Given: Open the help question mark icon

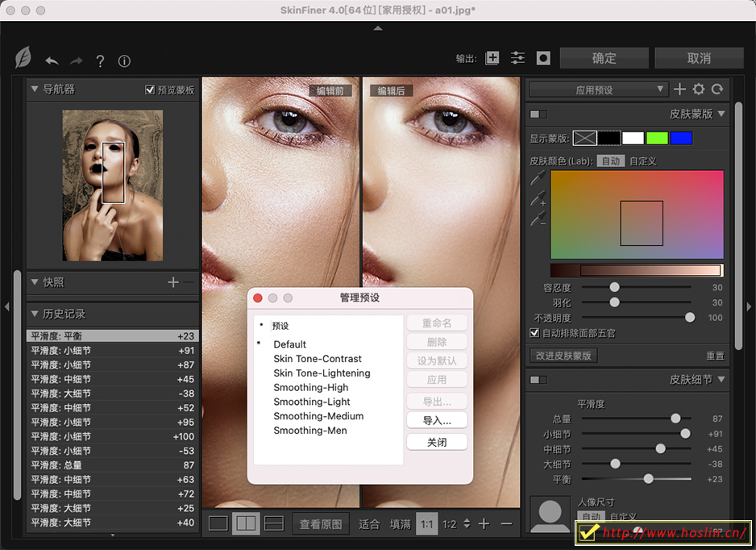Looking at the screenshot, I should (x=100, y=61).
